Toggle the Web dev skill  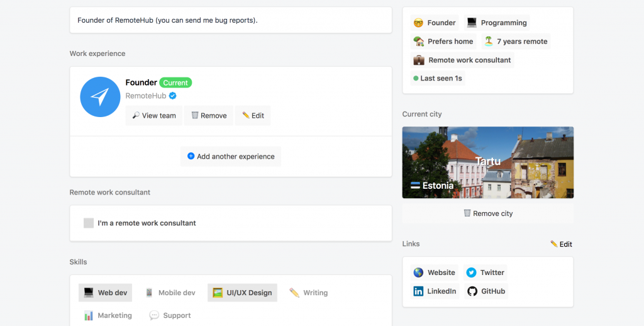click(x=106, y=293)
